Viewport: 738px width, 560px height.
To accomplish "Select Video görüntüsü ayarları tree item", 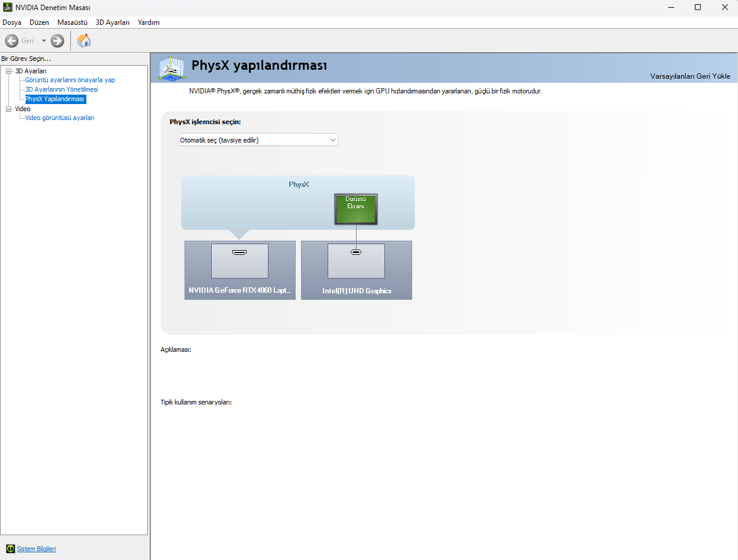I will point(60,118).
